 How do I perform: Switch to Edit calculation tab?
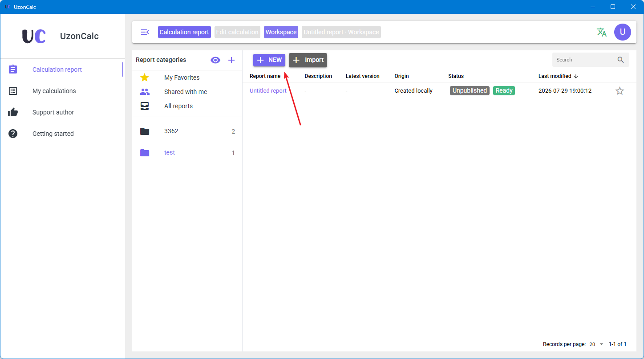tap(237, 32)
